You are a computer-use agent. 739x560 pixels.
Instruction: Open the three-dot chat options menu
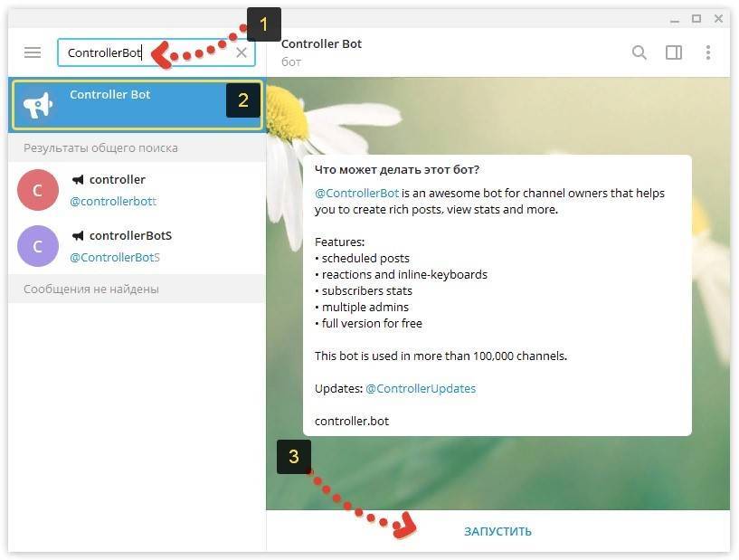[708, 52]
